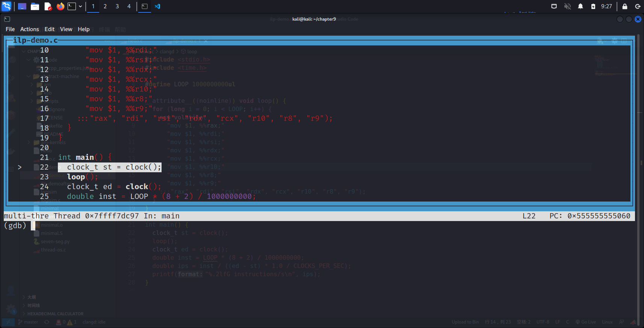Click the show desktop icon
The image size is (644, 328).
(22, 6)
